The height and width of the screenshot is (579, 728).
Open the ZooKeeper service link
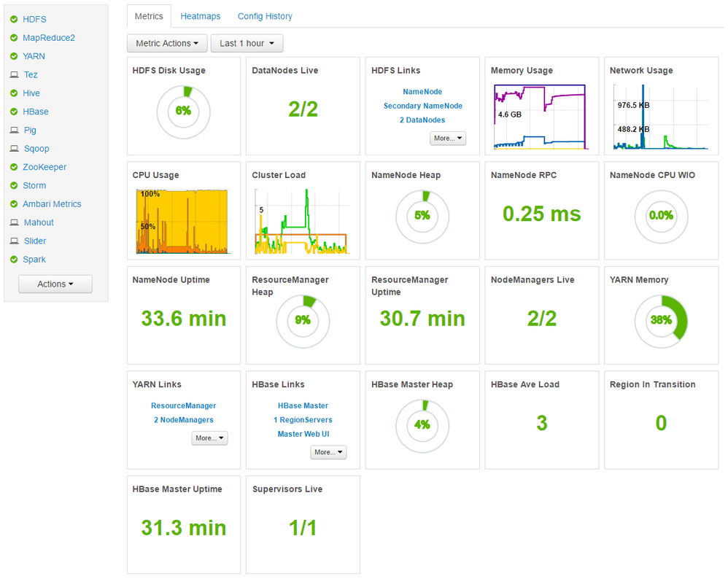(44, 167)
